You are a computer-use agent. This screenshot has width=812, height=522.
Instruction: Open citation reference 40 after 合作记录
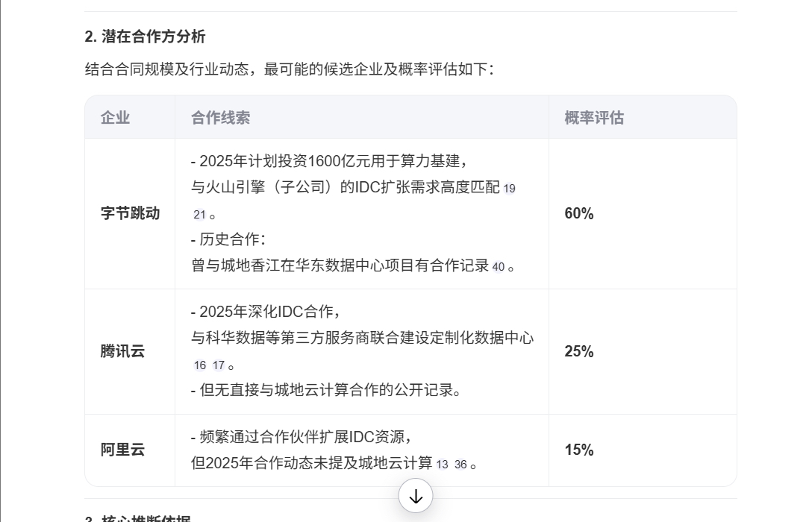coord(499,267)
